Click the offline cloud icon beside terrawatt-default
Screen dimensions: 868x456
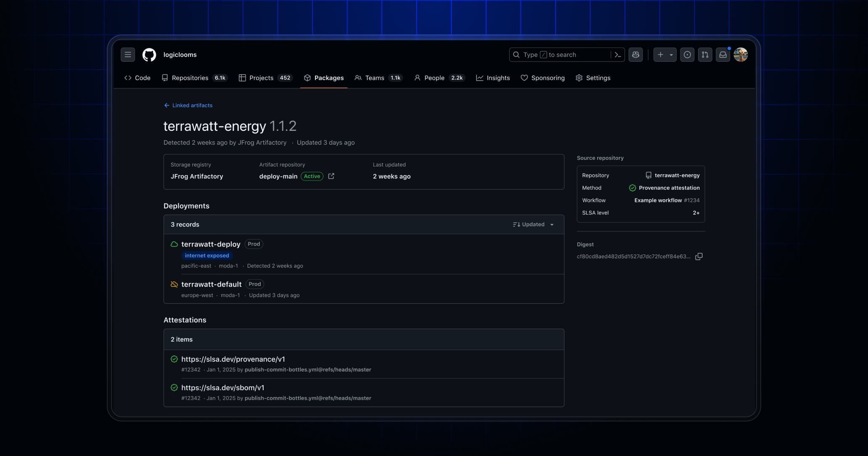[174, 284]
